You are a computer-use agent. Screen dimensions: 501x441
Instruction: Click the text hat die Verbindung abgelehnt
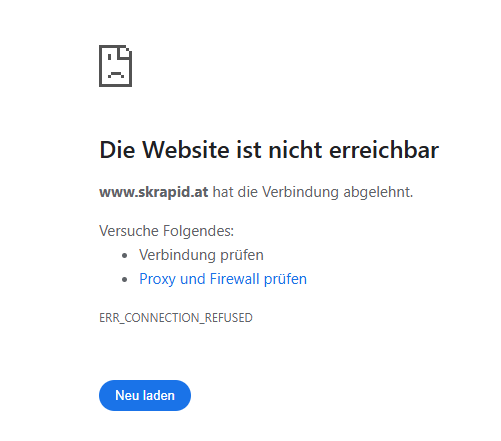(313, 192)
